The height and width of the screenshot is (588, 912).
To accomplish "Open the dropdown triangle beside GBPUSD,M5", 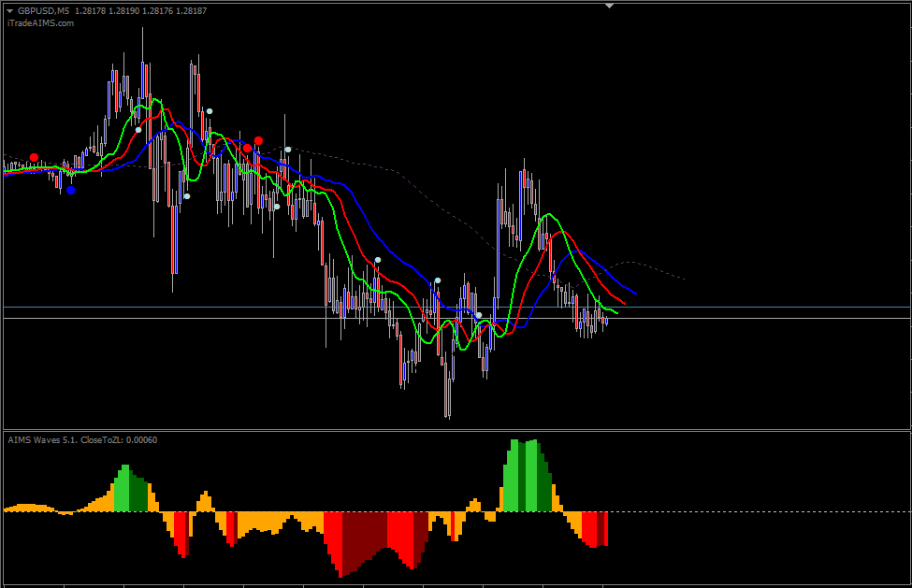I will tap(10, 11).
